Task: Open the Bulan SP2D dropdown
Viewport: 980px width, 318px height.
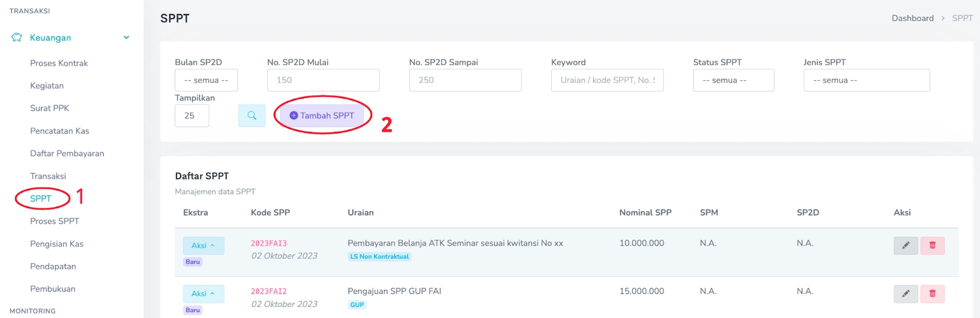Action: coord(206,80)
